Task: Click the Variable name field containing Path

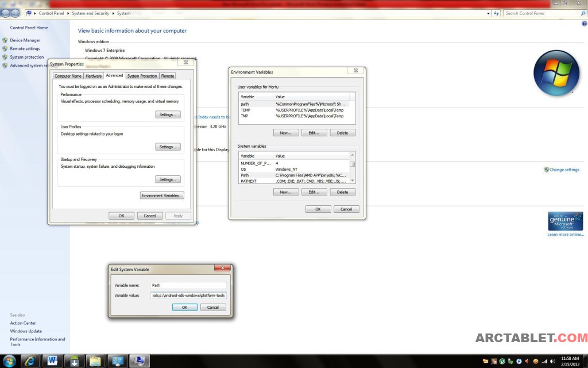Action: pos(188,285)
